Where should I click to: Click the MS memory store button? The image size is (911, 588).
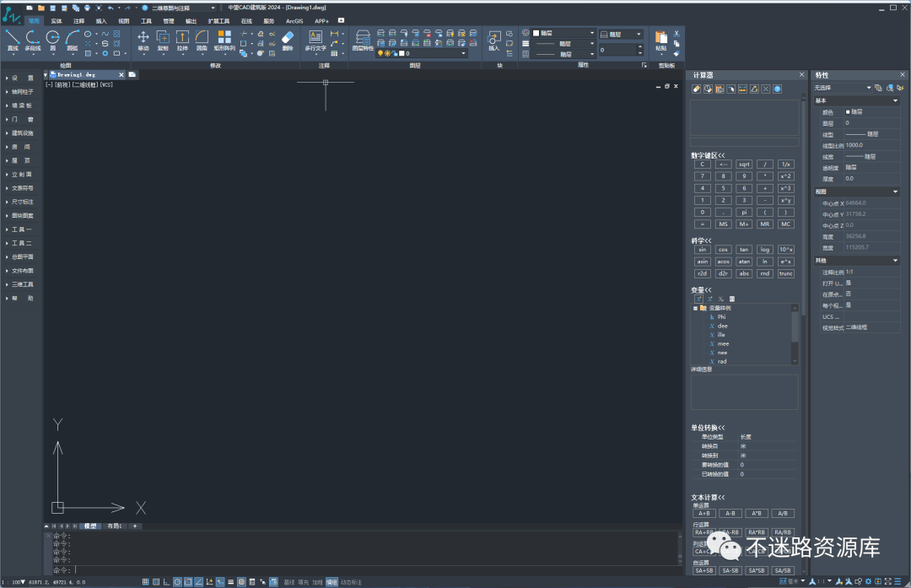(x=724, y=224)
